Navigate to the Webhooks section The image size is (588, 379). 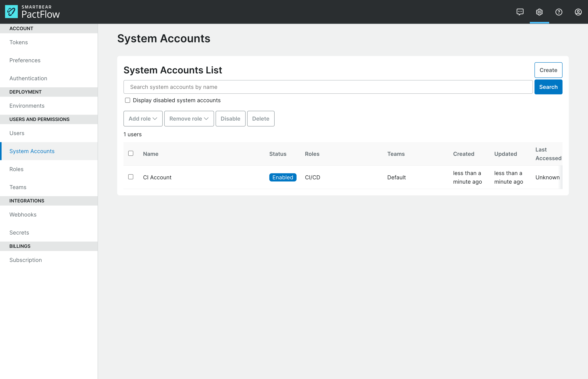point(23,214)
